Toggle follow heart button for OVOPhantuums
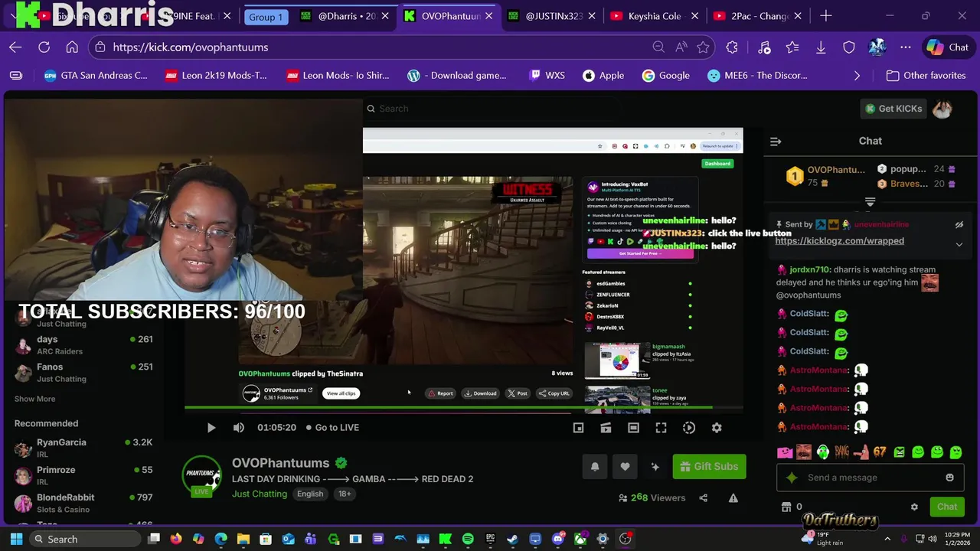The image size is (980, 551). 625,467
